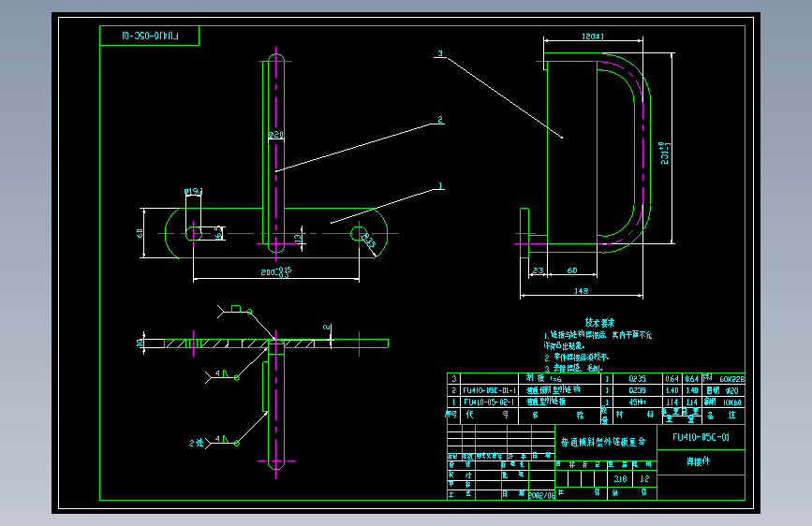
Task: Click the 16.5 slot dimension text
Action: [x=219, y=232]
